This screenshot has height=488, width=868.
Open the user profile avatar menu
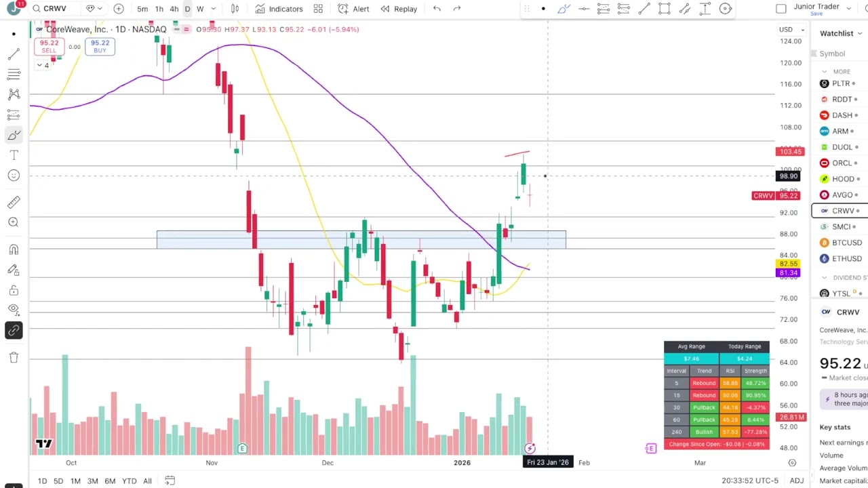[14, 8]
